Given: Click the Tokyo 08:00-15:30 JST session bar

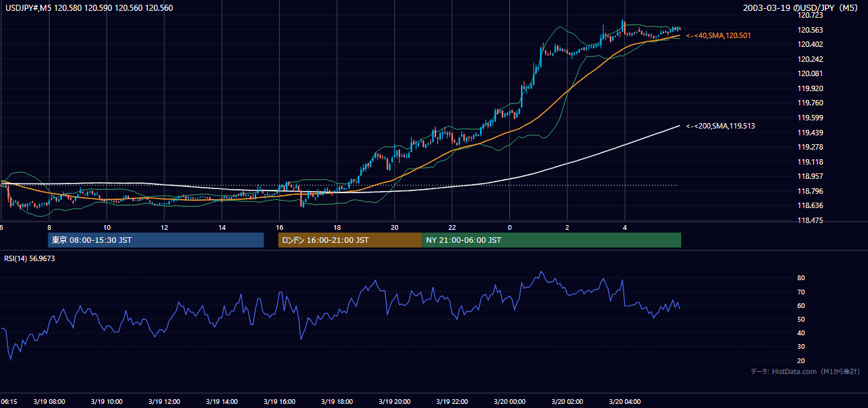Looking at the screenshot, I should [156, 240].
